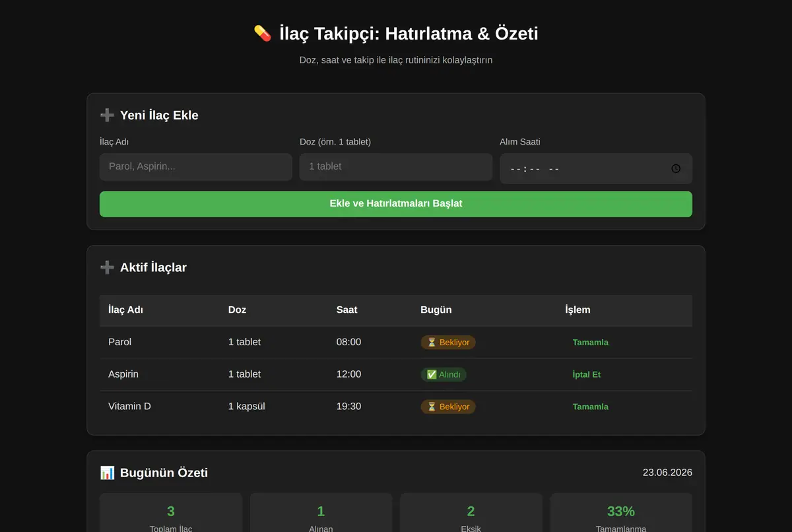Click the Doz column header

[238, 310]
